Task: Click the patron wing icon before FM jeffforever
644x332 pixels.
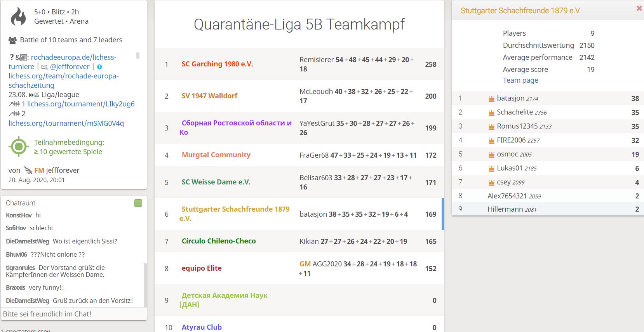Action: point(28,170)
